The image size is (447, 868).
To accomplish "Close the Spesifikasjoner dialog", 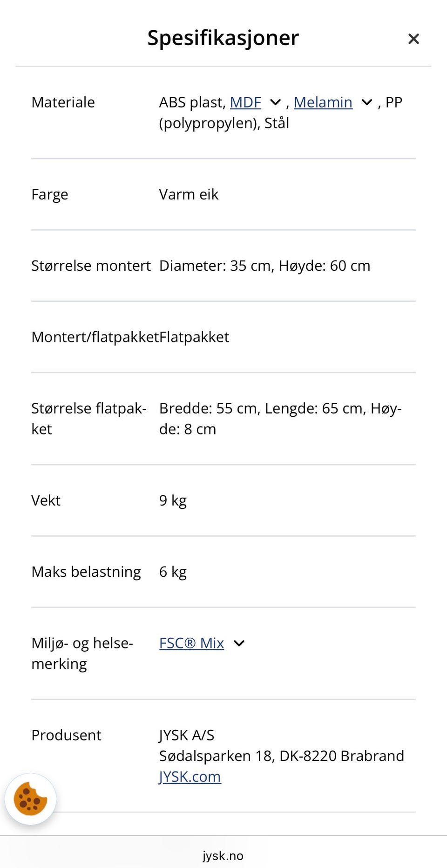I will [x=413, y=39].
